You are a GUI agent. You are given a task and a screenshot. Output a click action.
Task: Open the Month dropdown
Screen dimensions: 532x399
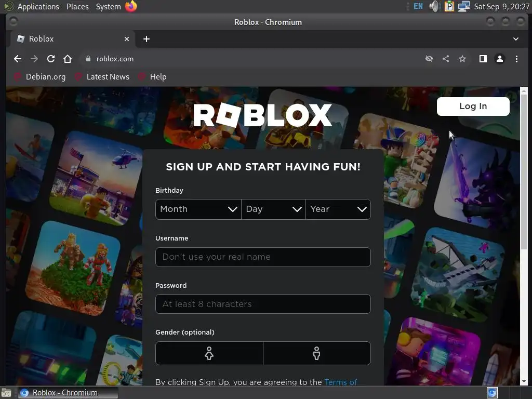[x=198, y=209]
